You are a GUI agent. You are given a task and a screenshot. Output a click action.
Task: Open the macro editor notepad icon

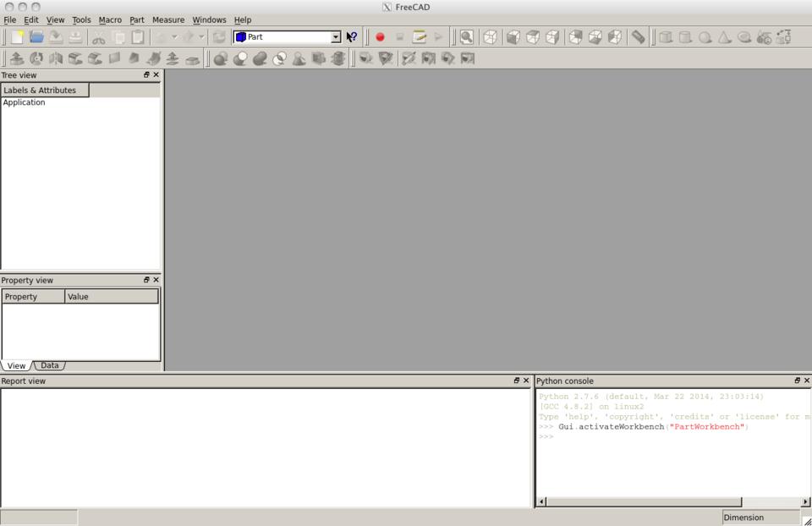coord(419,37)
